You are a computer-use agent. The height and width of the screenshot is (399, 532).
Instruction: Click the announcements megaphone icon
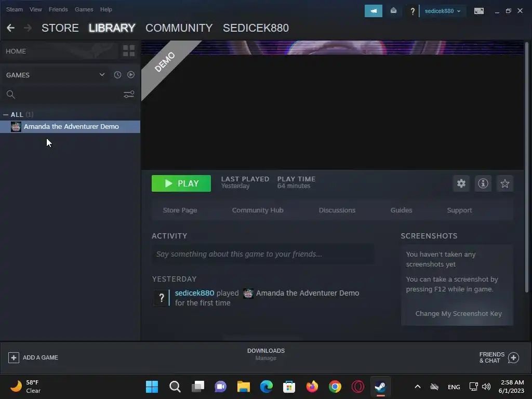pyautogui.click(x=373, y=11)
